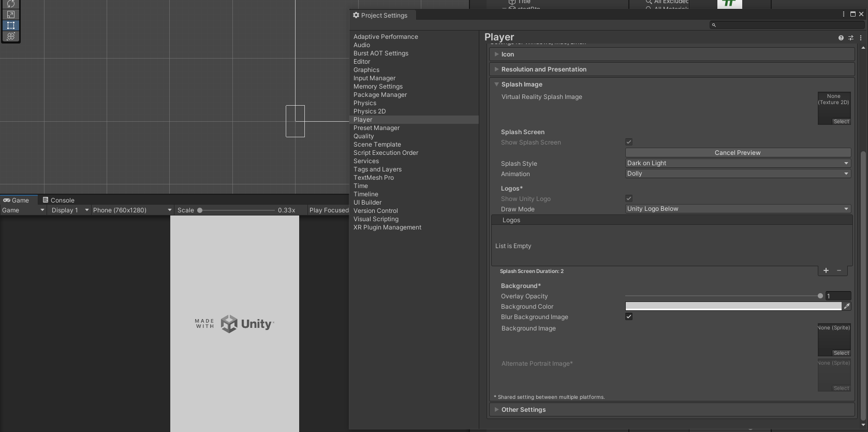Viewport: 868px width, 432px height.
Task: Select the Scale tool in scene toolbar
Action: [x=10, y=15]
